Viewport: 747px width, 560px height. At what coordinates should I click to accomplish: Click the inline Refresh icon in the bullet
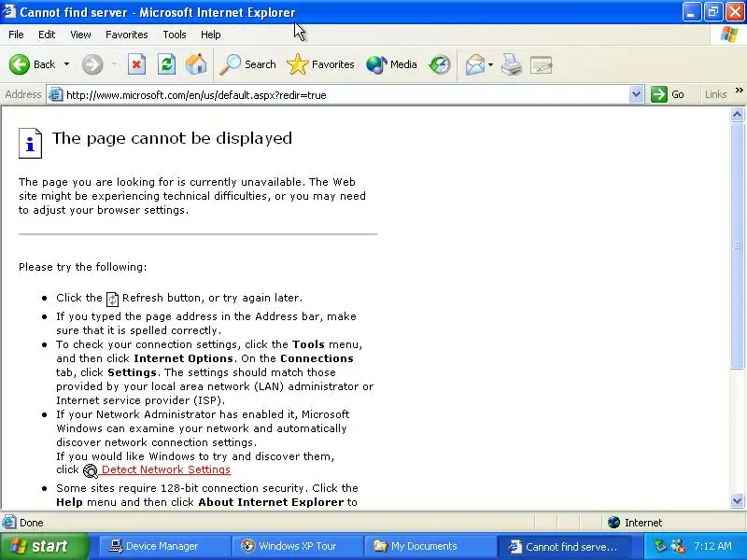[x=112, y=299]
